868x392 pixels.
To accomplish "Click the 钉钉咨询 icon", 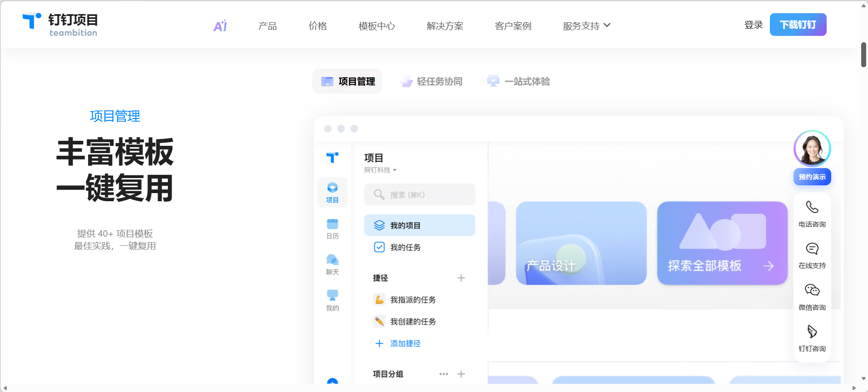I will coord(812,332).
